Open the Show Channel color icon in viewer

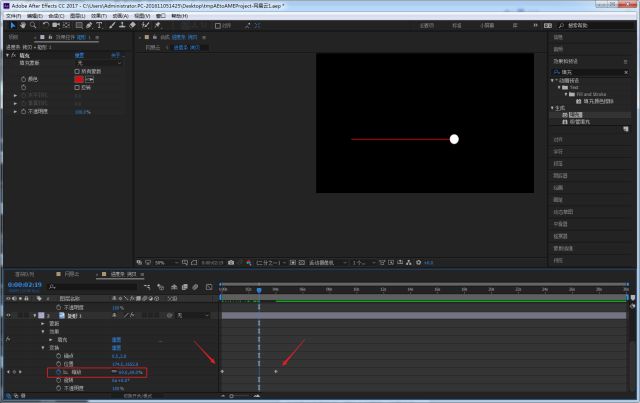click(x=249, y=263)
